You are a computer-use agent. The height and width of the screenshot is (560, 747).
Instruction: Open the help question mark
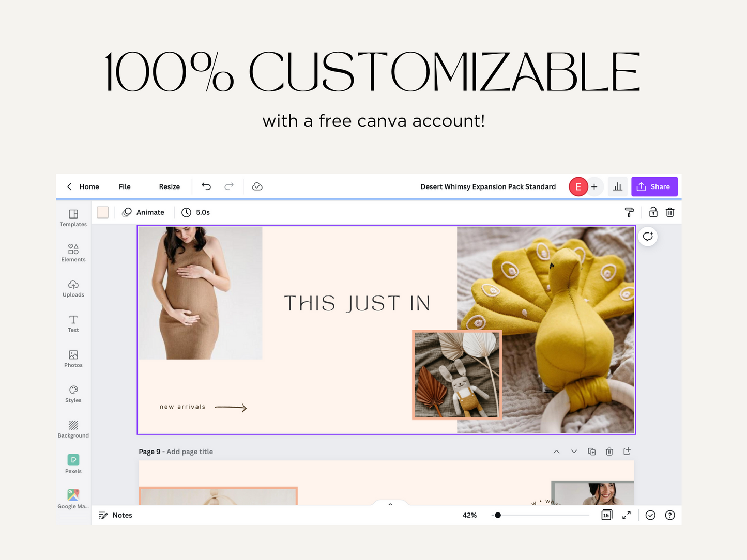670,515
